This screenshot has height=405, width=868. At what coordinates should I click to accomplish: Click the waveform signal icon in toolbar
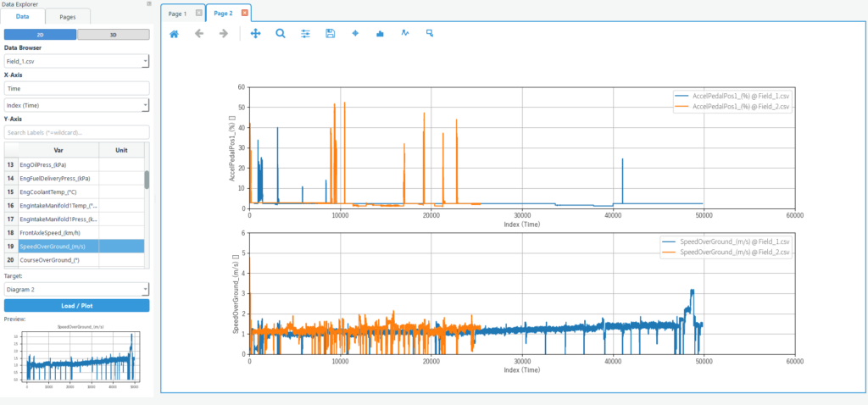coord(405,34)
